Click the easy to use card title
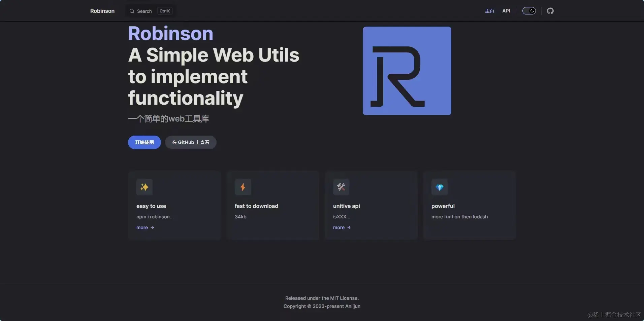This screenshot has width=644, height=321. pyautogui.click(x=151, y=206)
